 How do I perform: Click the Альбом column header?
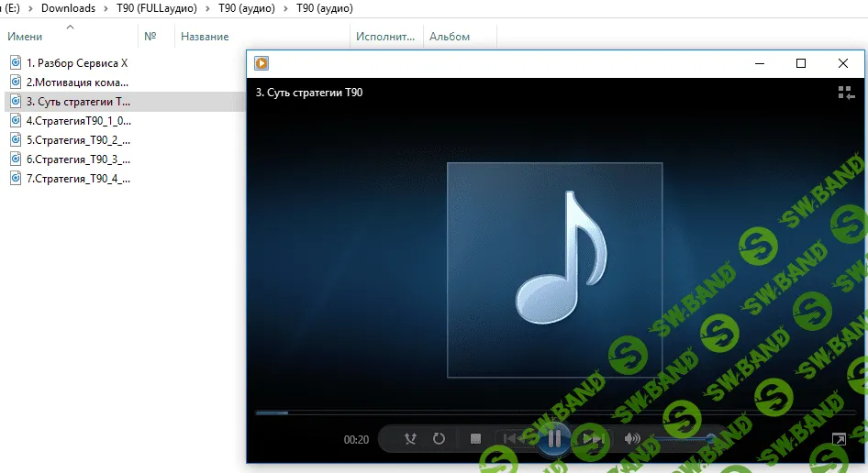[x=450, y=37]
